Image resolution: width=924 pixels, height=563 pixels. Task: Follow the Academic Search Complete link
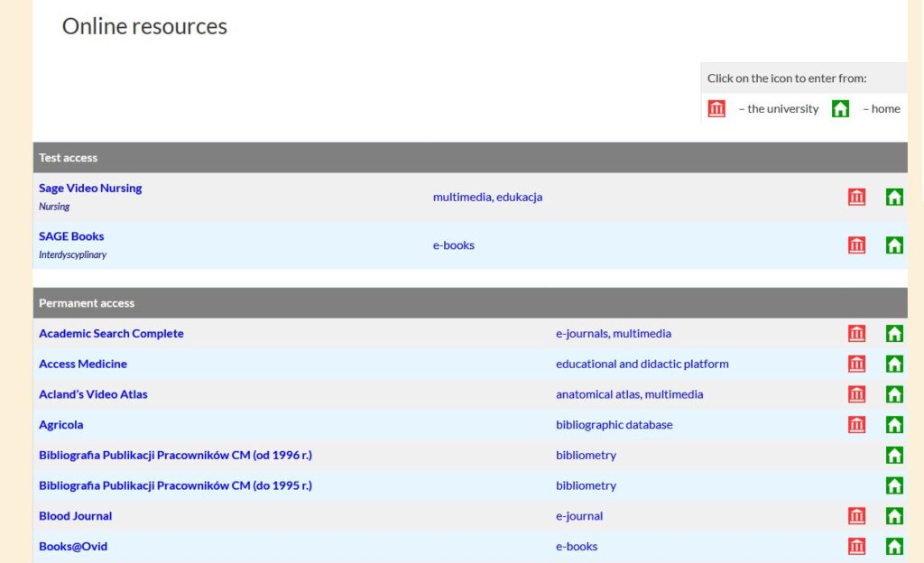[x=111, y=333]
